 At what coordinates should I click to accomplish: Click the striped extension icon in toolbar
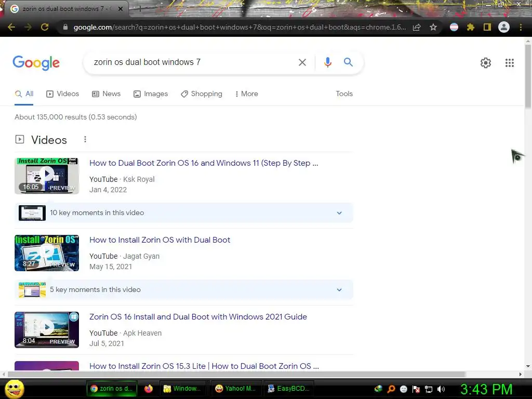(x=454, y=27)
